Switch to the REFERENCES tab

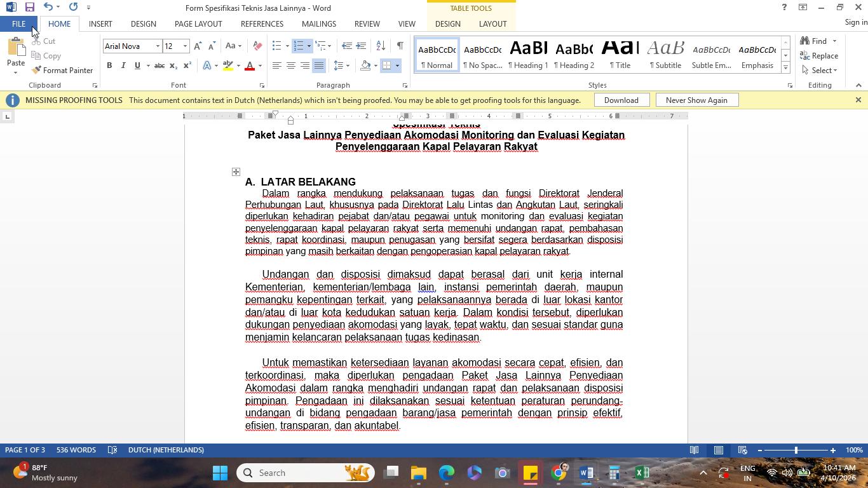coord(262,24)
